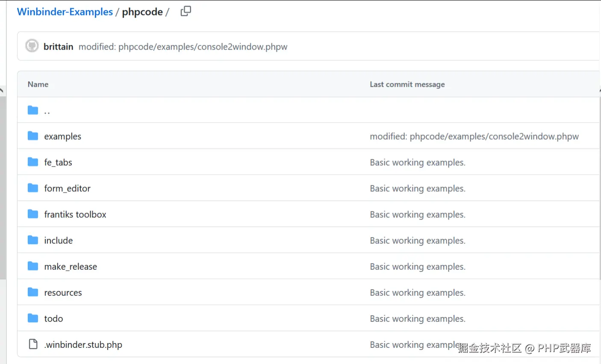Screen dimensions: 601x364
Task: Open brittain's profile link
Action: click(59, 47)
